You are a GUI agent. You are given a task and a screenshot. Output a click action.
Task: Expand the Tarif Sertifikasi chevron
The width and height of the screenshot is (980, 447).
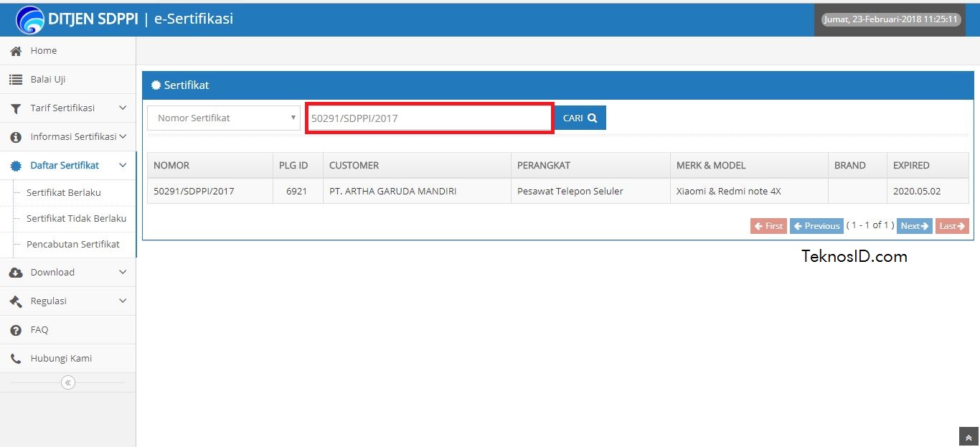(x=123, y=108)
